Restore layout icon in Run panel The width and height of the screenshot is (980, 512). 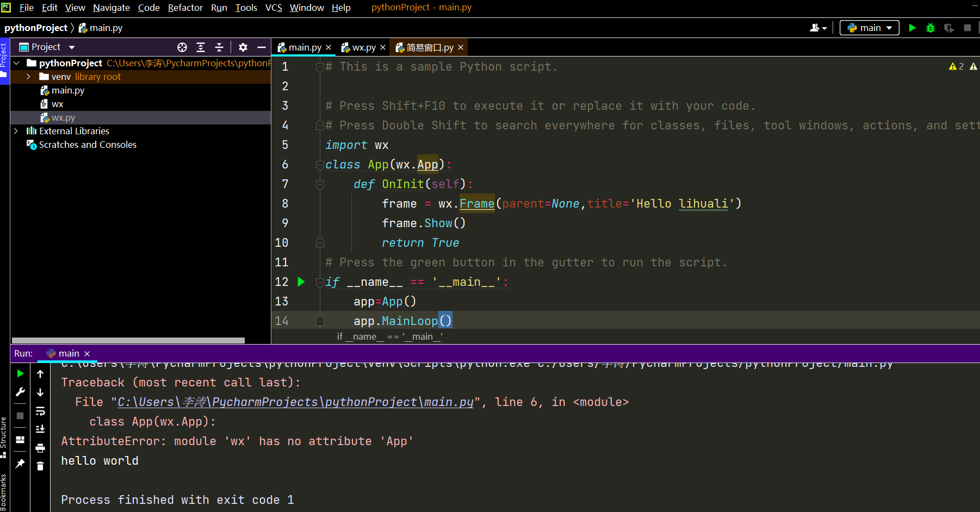[x=20, y=440]
